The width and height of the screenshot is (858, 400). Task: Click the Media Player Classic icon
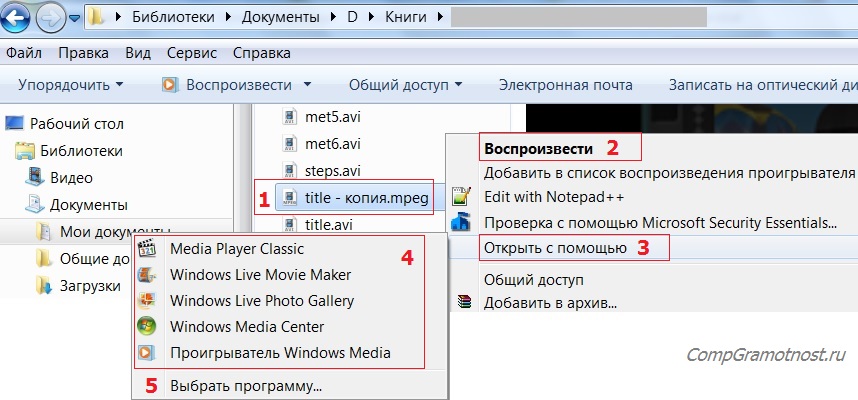[148, 248]
